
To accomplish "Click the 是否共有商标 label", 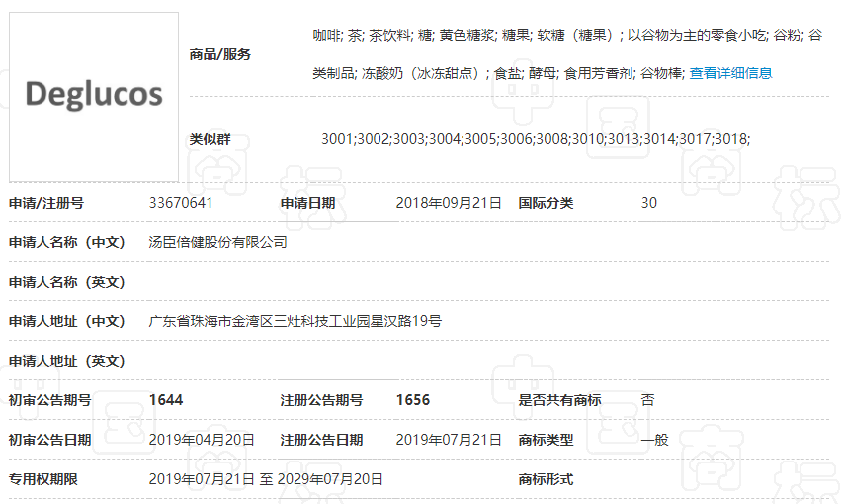I will 559,400.
